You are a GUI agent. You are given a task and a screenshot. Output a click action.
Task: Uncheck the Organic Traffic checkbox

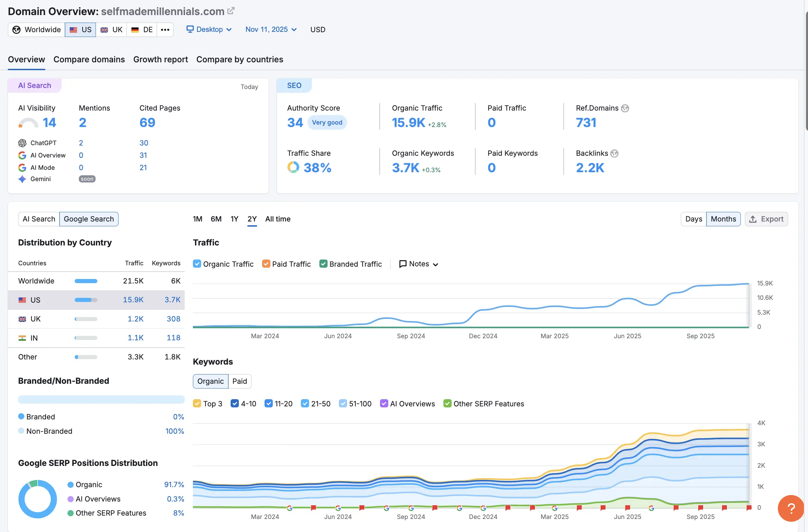coord(197,264)
